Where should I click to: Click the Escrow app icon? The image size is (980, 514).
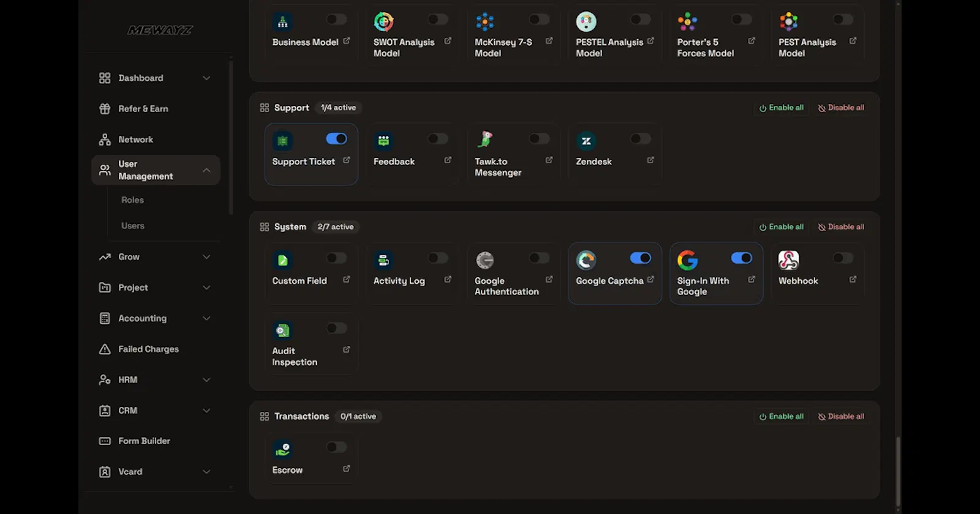pos(282,450)
